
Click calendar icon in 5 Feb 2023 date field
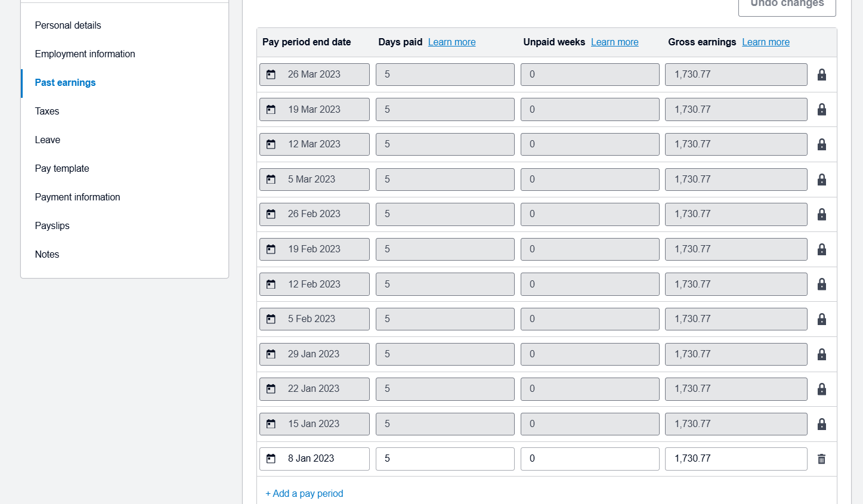point(271,319)
